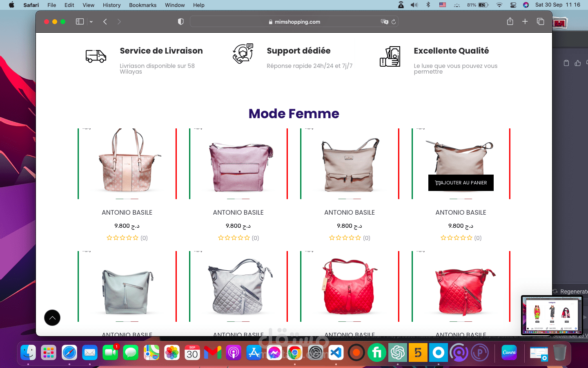588x368 pixels.
Task: Click the scroll-to-top arrow button
Action: click(52, 318)
